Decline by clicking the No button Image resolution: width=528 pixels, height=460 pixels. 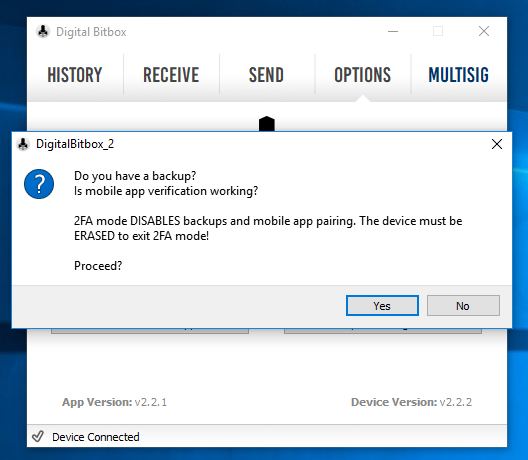[463, 306]
